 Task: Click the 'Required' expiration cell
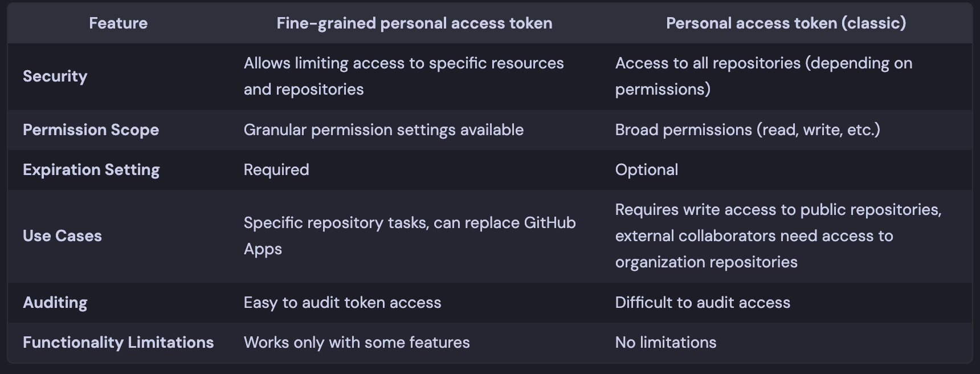pyautogui.click(x=276, y=170)
